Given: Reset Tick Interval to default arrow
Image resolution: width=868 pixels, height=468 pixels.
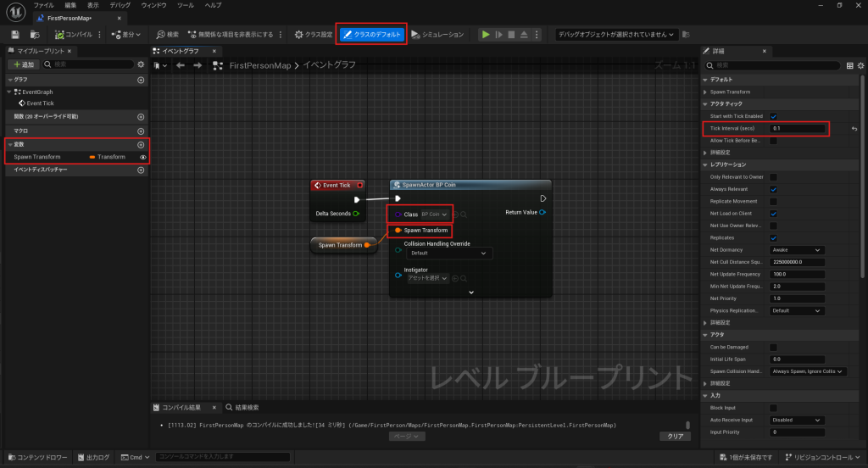Looking at the screenshot, I should [x=854, y=128].
